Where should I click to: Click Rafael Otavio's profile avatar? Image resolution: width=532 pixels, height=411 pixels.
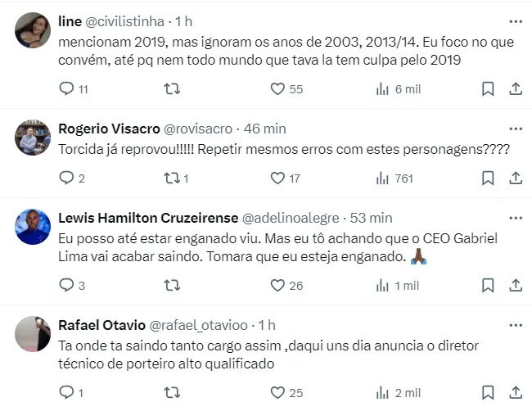click(33, 334)
